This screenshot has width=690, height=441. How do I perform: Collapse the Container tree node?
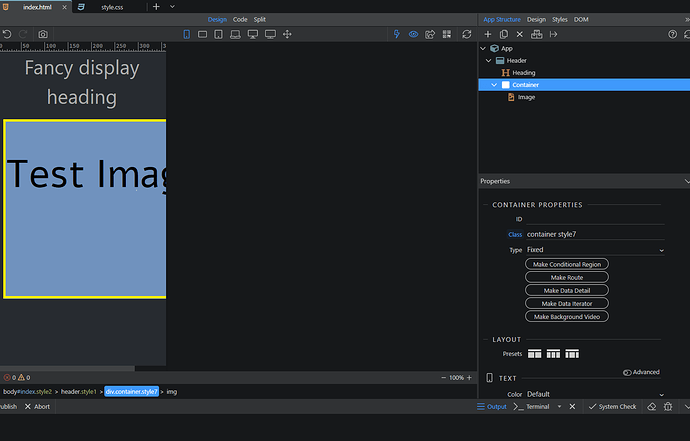coord(494,85)
